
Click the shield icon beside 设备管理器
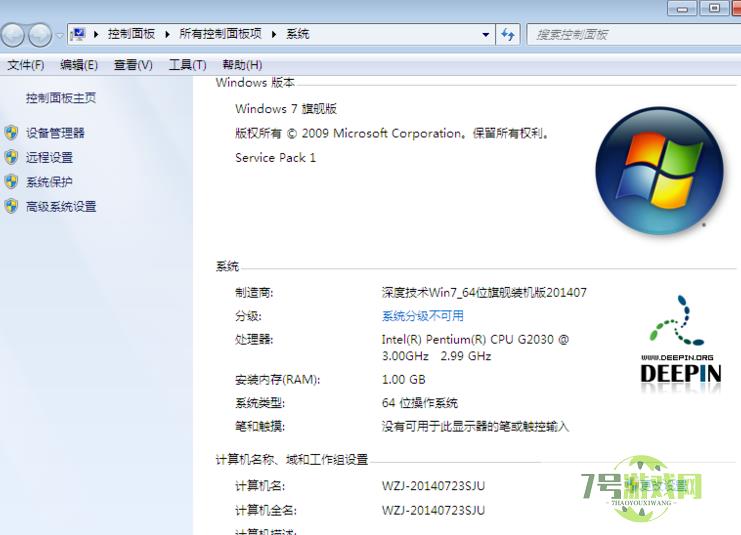(x=11, y=133)
